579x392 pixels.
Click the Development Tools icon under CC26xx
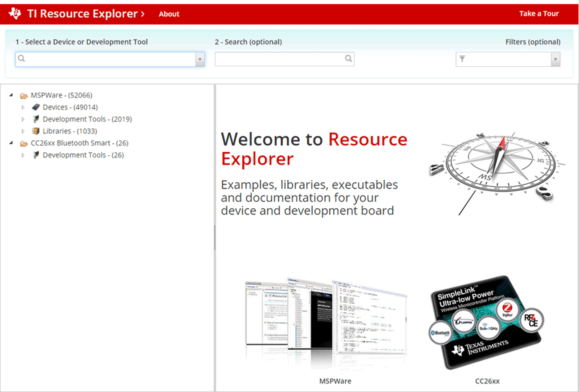(x=36, y=155)
